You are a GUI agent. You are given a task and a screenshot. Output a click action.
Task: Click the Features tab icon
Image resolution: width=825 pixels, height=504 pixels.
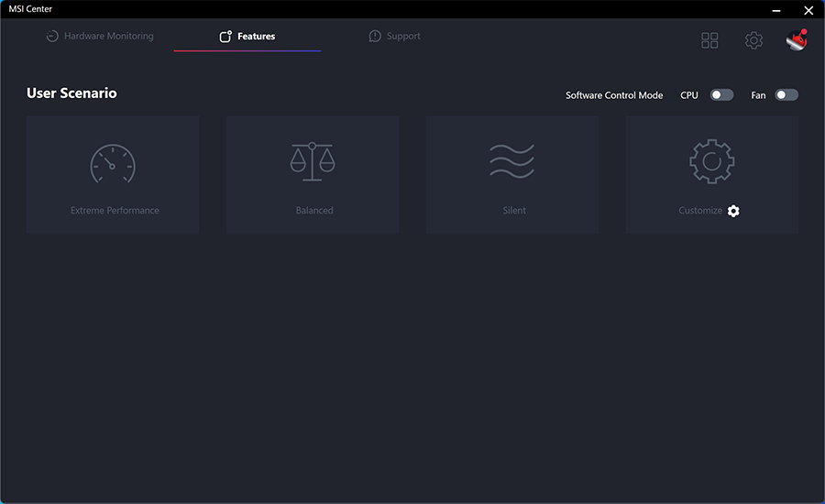(225, 36)
